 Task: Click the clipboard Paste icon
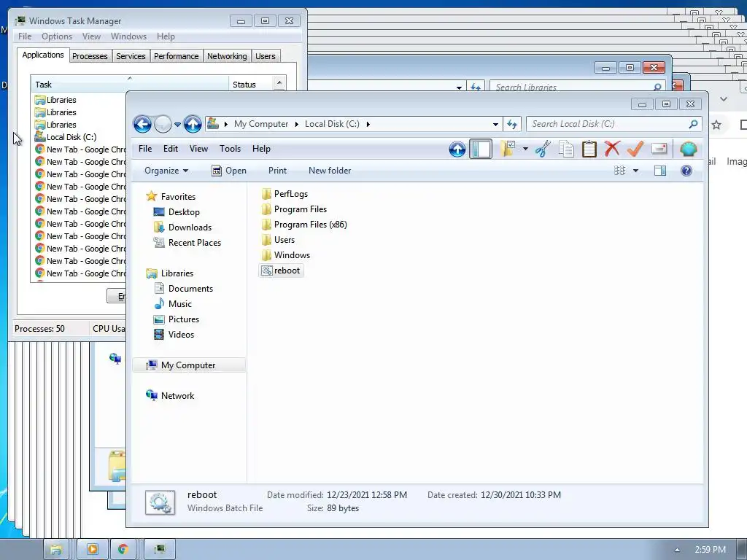(589, 149)
